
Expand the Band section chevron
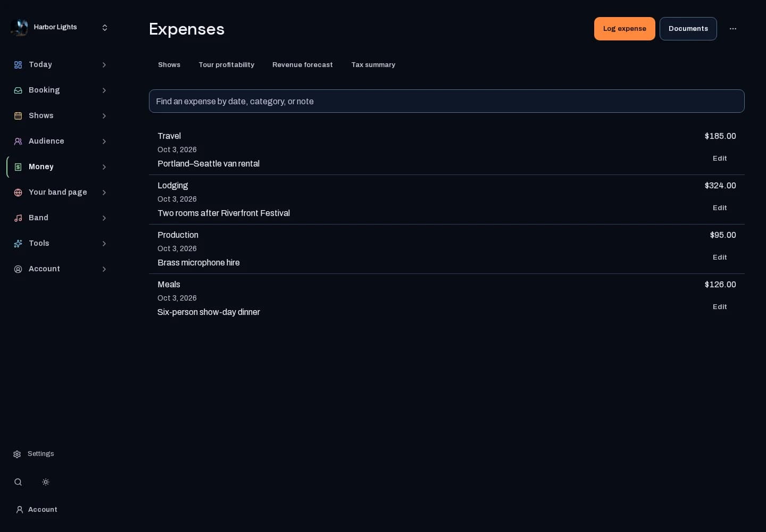click(104, 218)
